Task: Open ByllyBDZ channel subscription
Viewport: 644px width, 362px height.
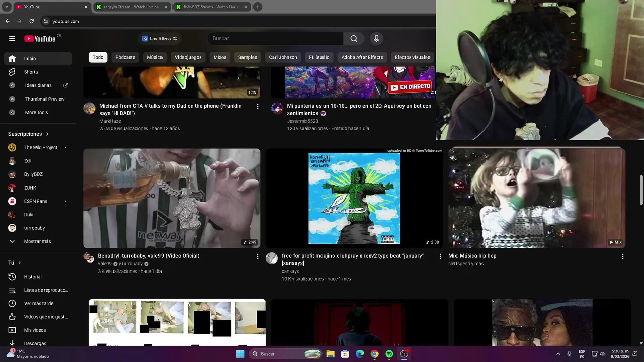Action: coord(38,174)
